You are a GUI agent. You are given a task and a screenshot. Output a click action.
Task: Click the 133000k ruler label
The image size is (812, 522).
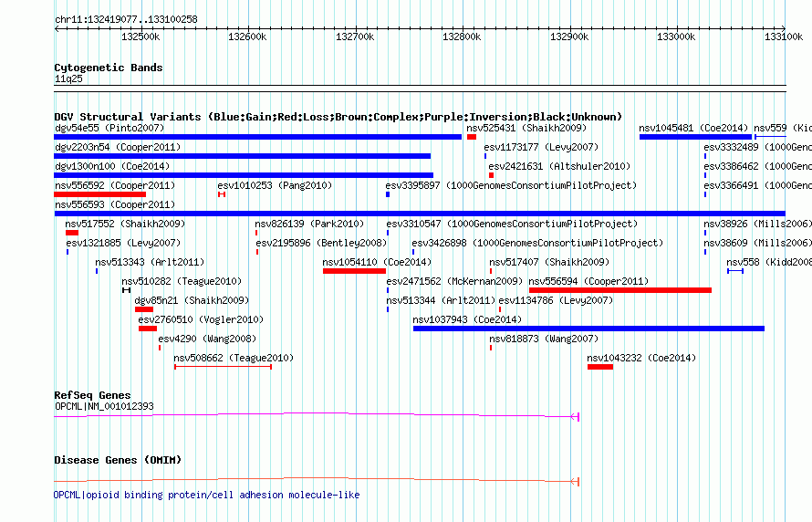[x=676, y=37]
